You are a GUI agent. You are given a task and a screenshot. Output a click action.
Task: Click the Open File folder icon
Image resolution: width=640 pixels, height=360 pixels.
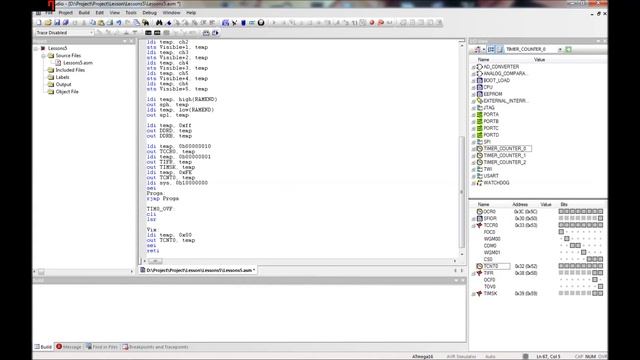(48, 23)
